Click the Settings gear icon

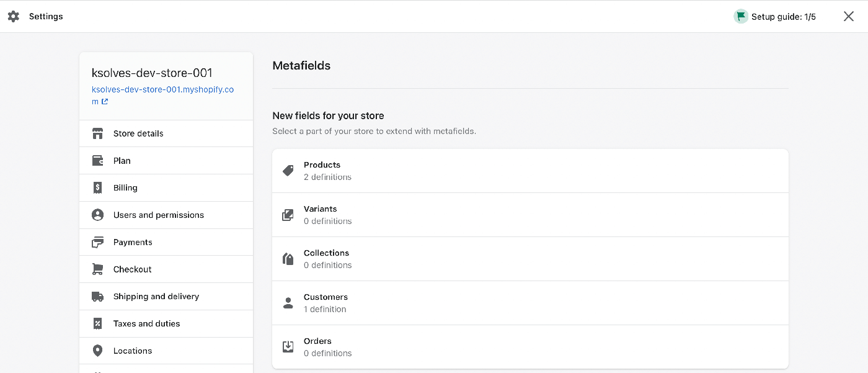click(x=14, y=17)
